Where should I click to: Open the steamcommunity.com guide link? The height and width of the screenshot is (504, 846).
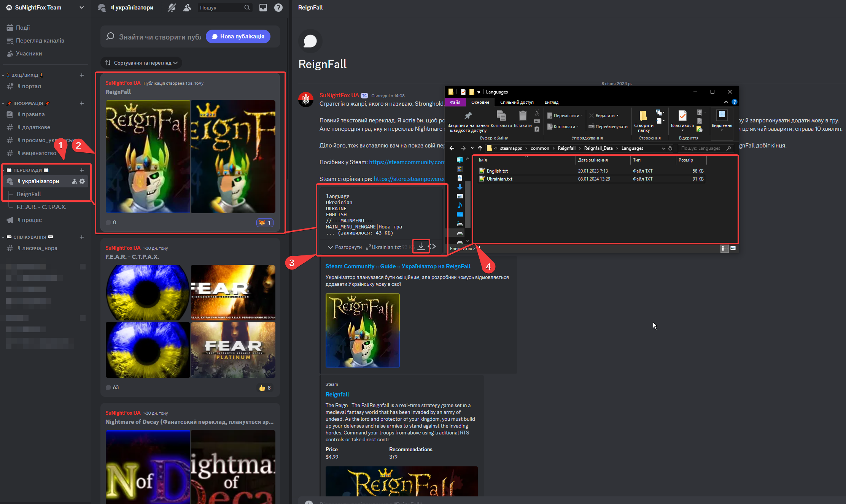(407, 162)
